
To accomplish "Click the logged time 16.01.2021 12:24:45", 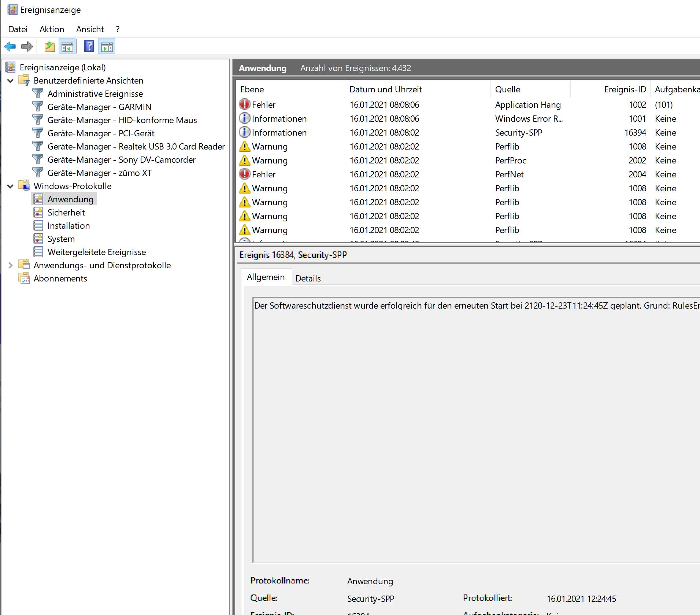I will coord(581,599).
